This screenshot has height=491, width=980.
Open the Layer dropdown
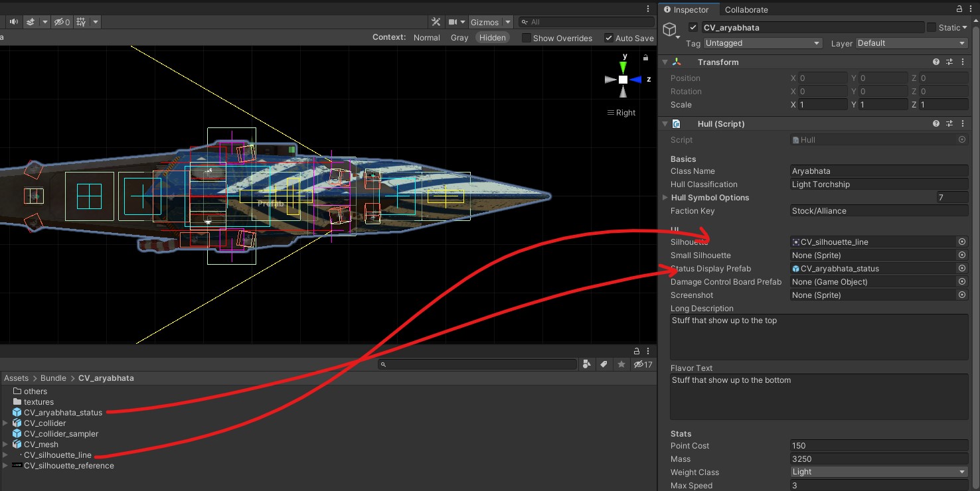pos(912,43)
